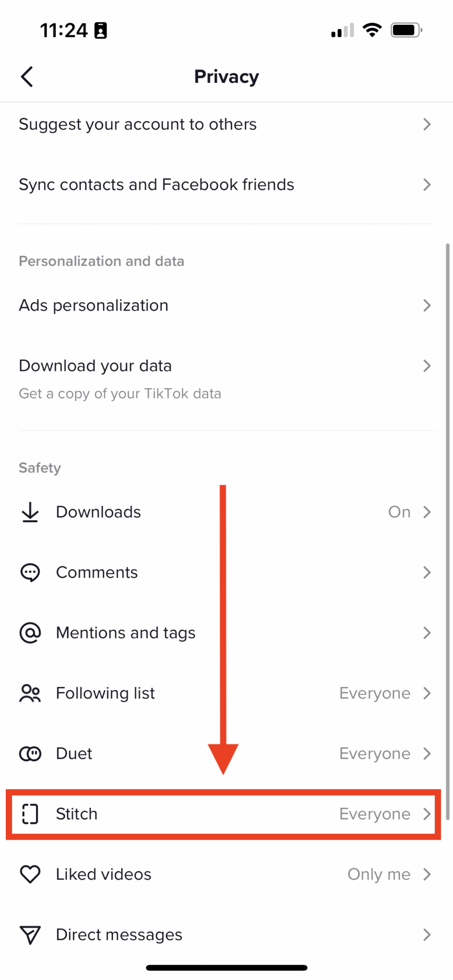This screenshot has height=980, width=453.
Task: Tap the Mentions and tags @ icon
Action: [30, 633]
